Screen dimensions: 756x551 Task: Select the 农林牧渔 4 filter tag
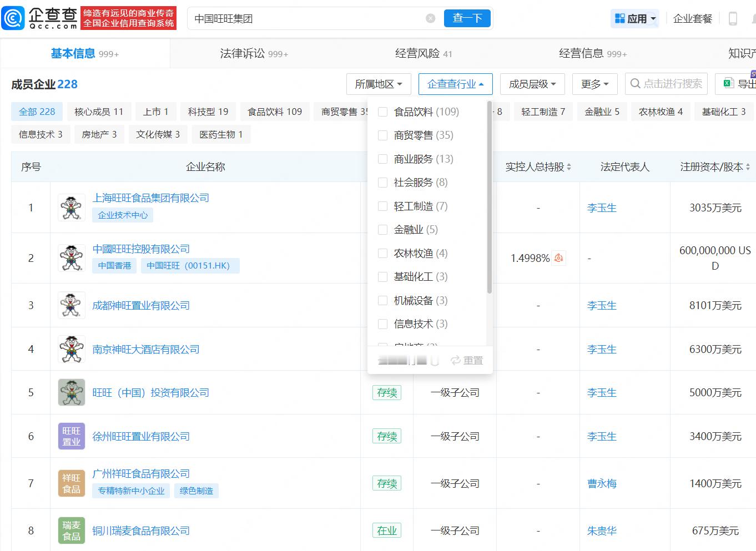click(x=661, y=112)
